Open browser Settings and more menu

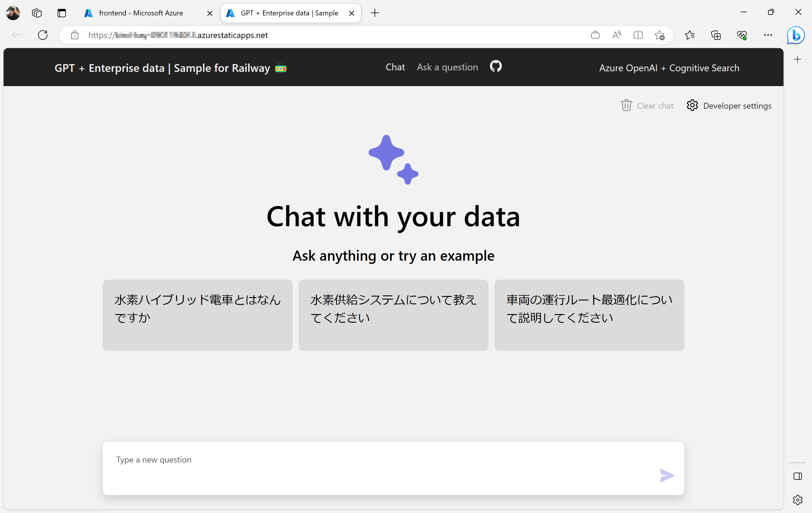tap(768, 35)
